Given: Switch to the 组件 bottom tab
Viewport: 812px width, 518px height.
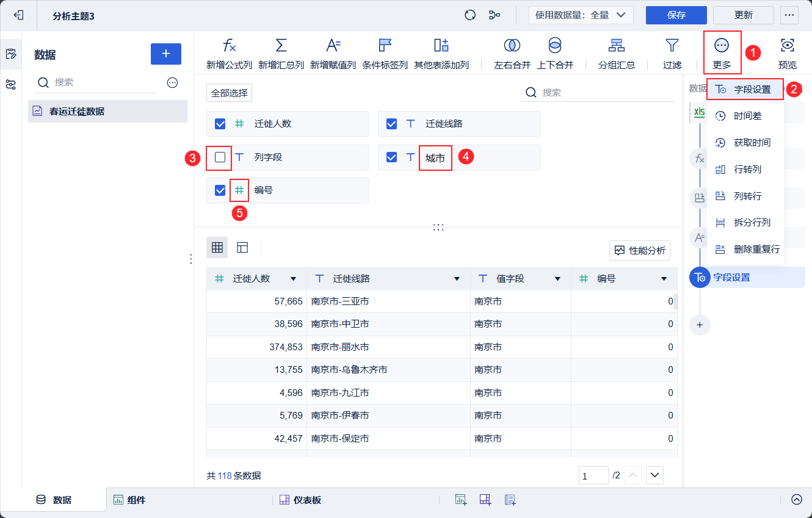Looking at the screenshot, I should [x=129, y=500].
